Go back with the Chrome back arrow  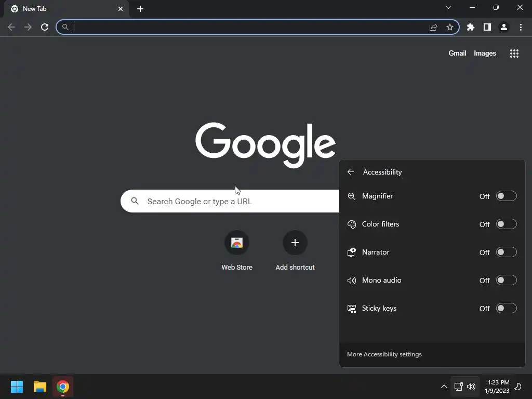(11, 27)
